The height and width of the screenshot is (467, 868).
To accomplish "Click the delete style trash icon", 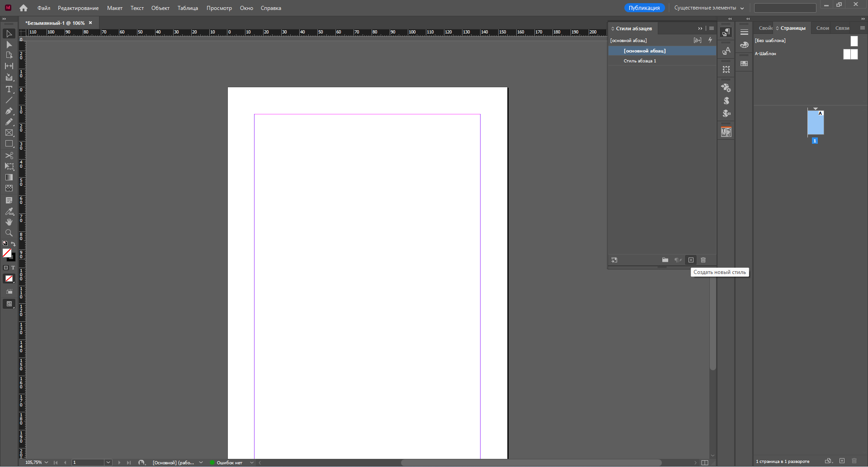I will point(703,260).
